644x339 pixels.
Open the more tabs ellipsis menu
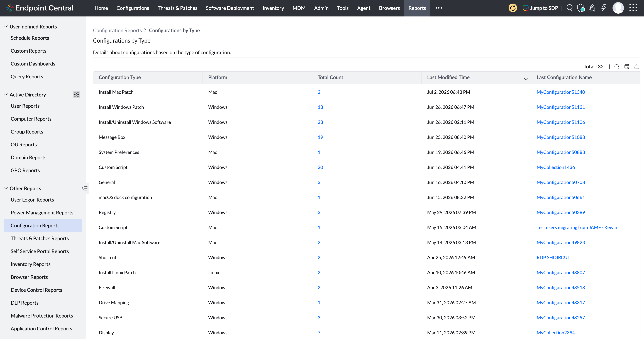coord(439,8)
